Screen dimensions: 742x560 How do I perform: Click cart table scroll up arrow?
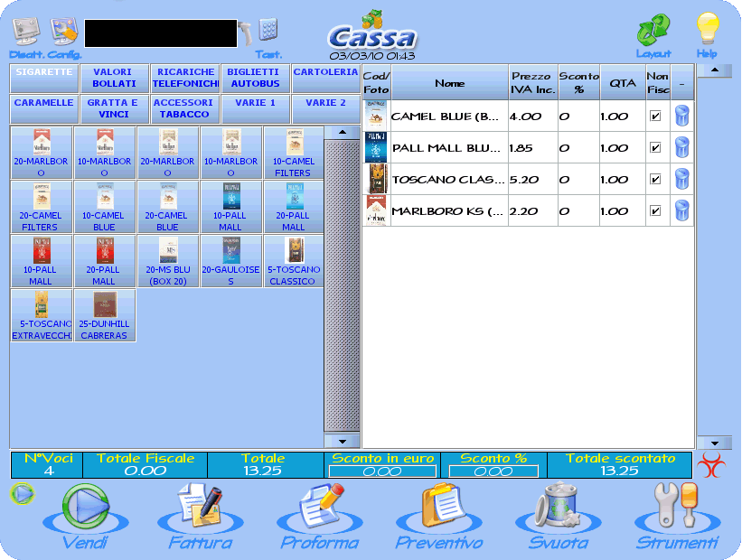715,70
